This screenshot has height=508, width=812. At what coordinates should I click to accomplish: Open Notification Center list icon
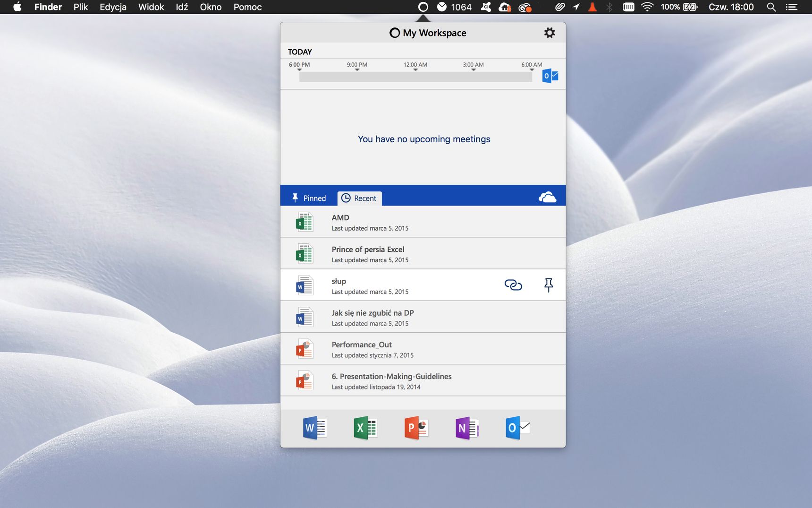point(791,7)
